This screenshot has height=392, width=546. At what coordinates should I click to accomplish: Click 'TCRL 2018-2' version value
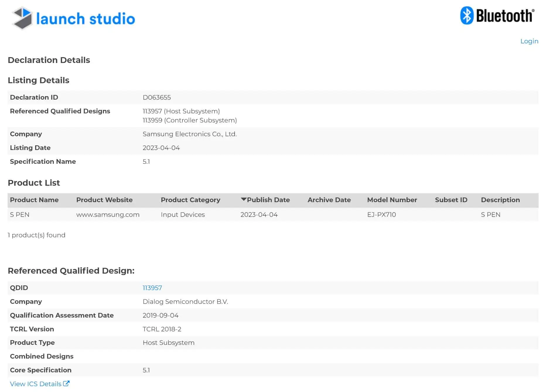[x=162, y=329]
